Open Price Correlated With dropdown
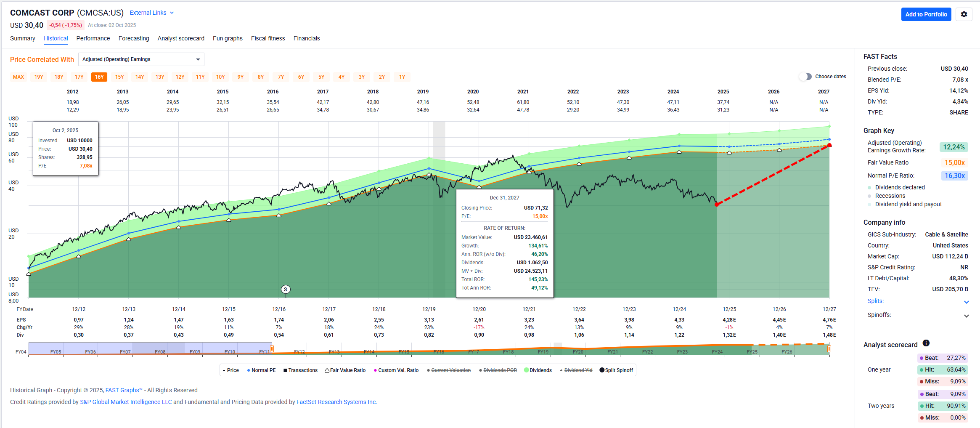The height and width of the screenshot is (428, 980). pyautogui.click(x=141, y=59)
